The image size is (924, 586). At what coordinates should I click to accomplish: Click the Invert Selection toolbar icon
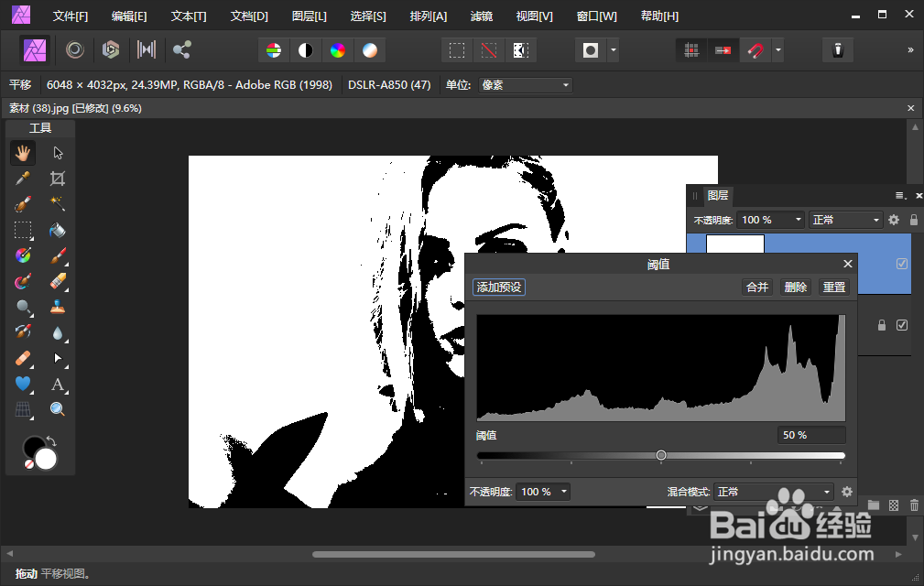pyautogui.click(x=520, y=50)
